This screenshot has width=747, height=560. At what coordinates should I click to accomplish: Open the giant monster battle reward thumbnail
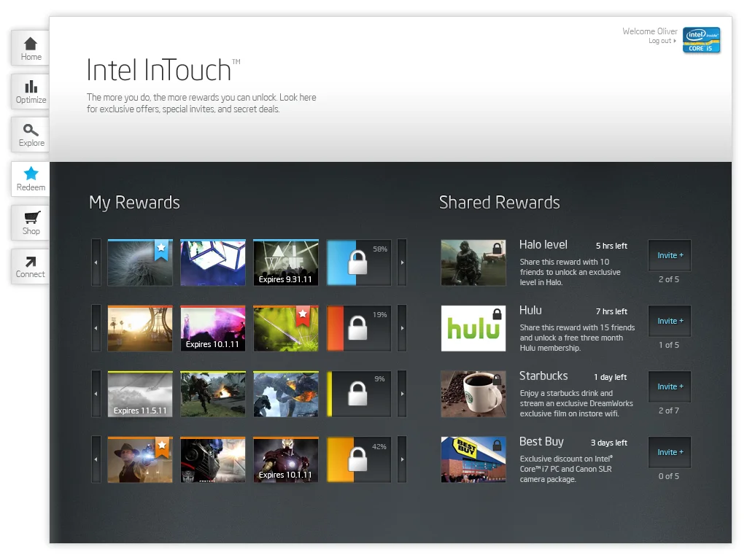coord(286,394)
